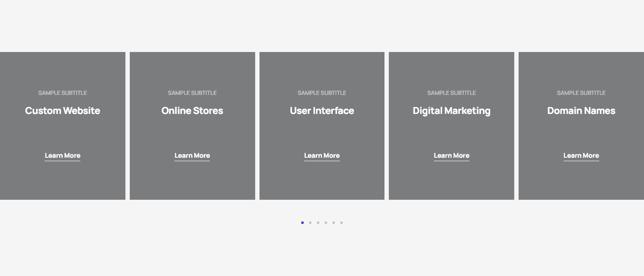Follow the User Interface Learn More link

point(322,156)
